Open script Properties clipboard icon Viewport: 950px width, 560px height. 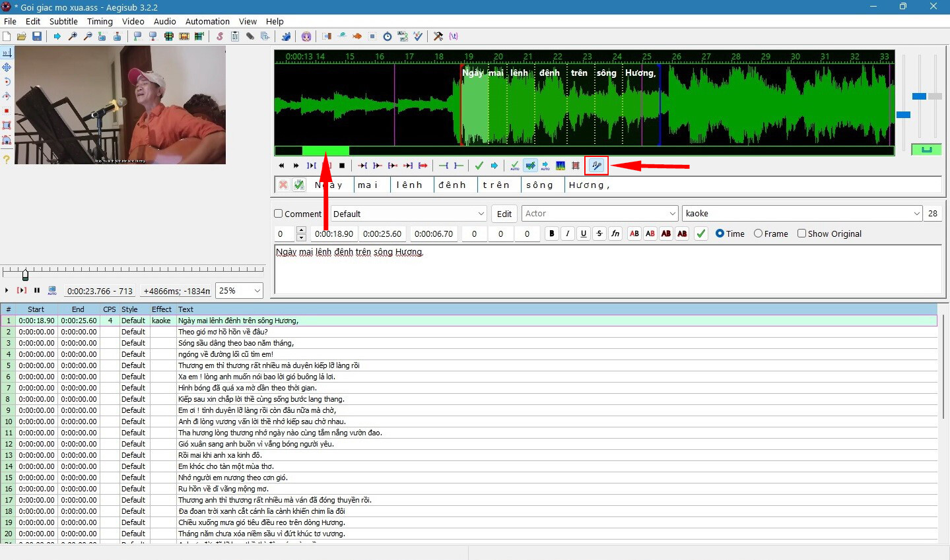pyautogui.click(x=235, y=36)
